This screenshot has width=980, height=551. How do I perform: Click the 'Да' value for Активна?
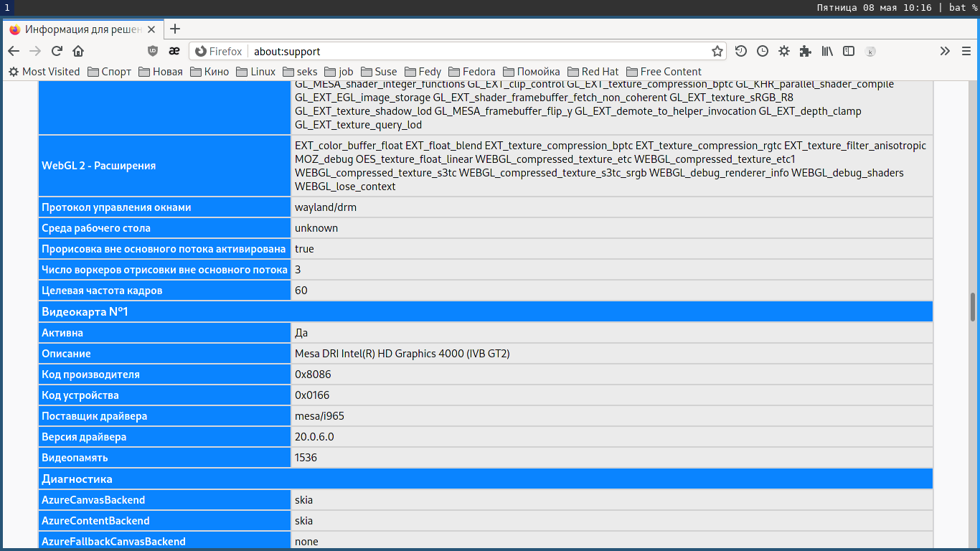click(x=301, y=333)
